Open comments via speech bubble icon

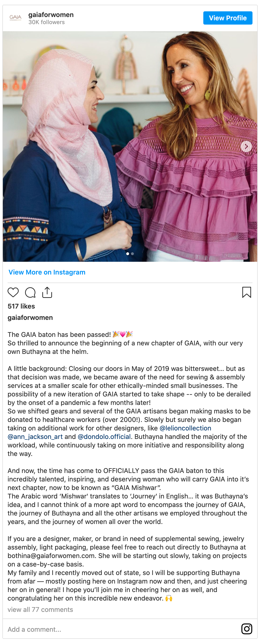pyautogui.click(x=30, y=292)
